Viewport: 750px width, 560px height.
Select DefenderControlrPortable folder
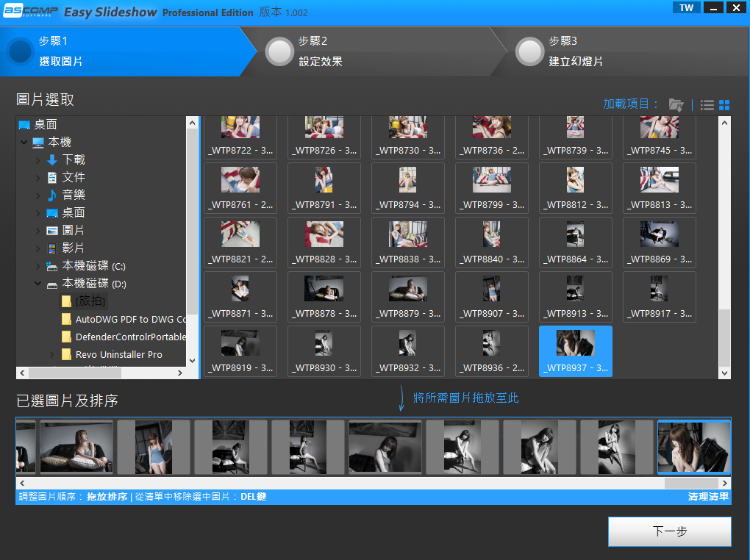(124, 337)
